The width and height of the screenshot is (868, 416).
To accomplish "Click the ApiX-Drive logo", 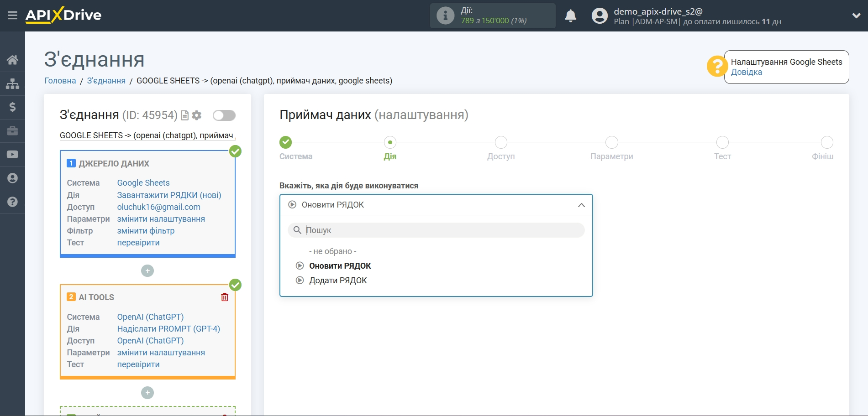I will pyautogui.click(x=63, y=15).
